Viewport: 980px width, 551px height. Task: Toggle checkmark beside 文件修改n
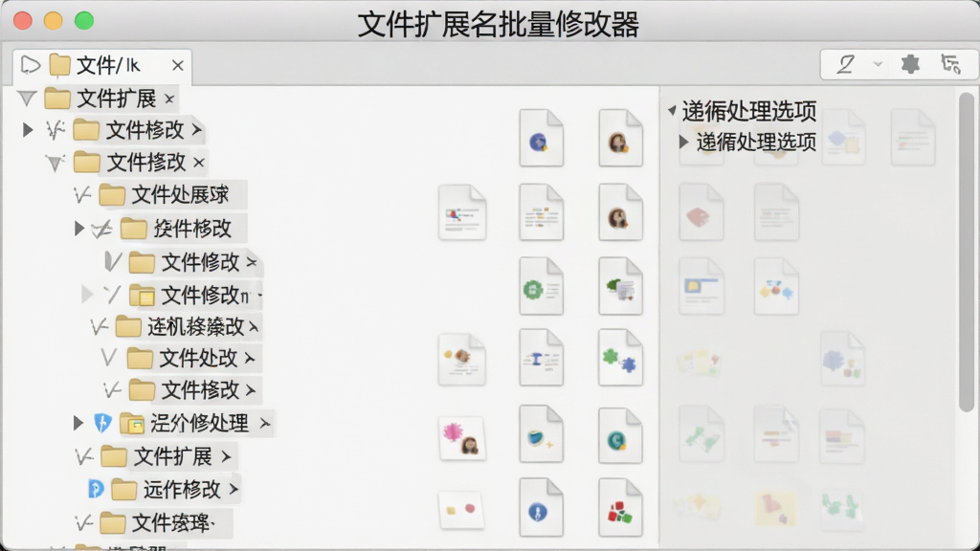(111, 295)
